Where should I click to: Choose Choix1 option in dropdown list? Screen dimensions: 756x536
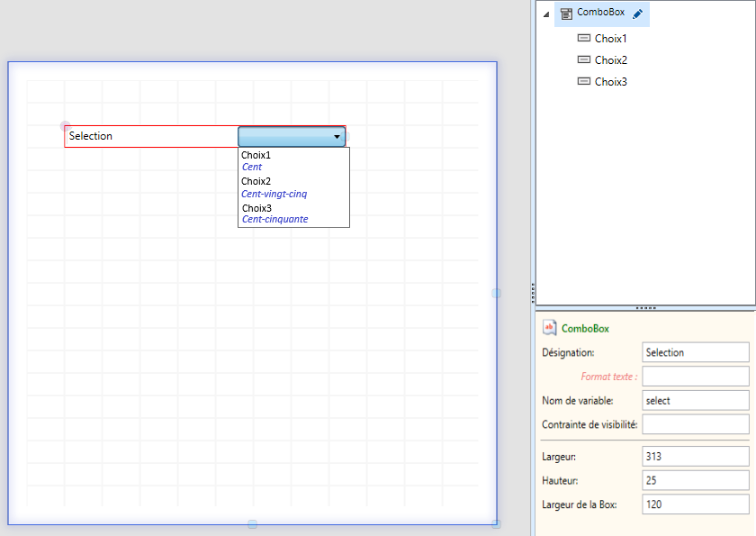click(x=256, y=155)
